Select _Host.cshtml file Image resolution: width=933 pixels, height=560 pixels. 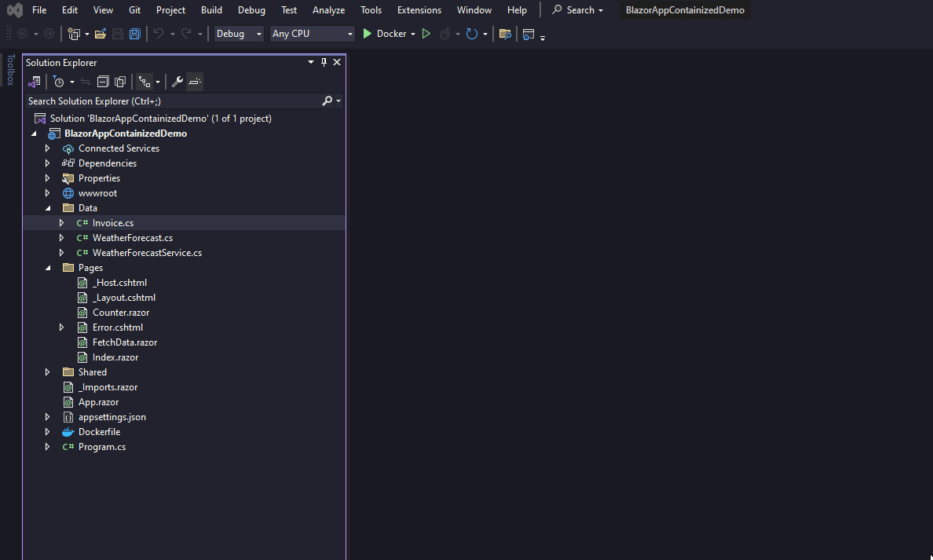coord(119,283)
